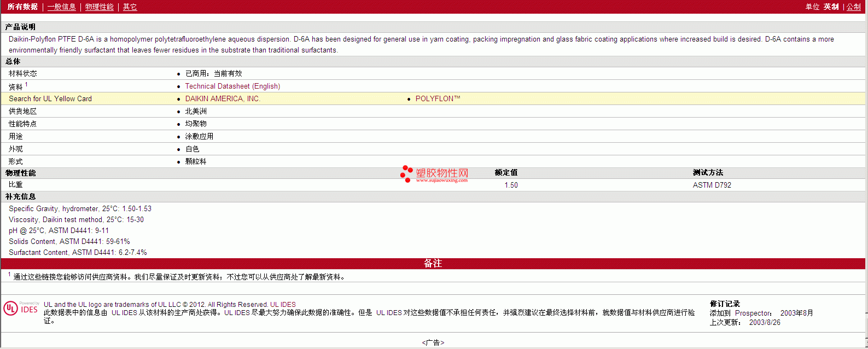Click Search for UL Yellow Card
868x349 pixels.
(50, 99)
